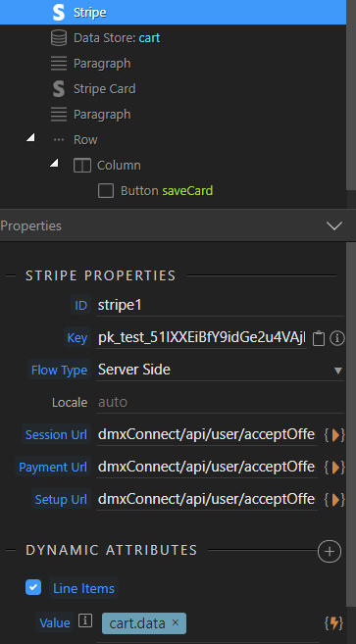The height and width of the screenshot is (644, 356).
Task: Open the info icon beside Key
Action: click(337, 338)
